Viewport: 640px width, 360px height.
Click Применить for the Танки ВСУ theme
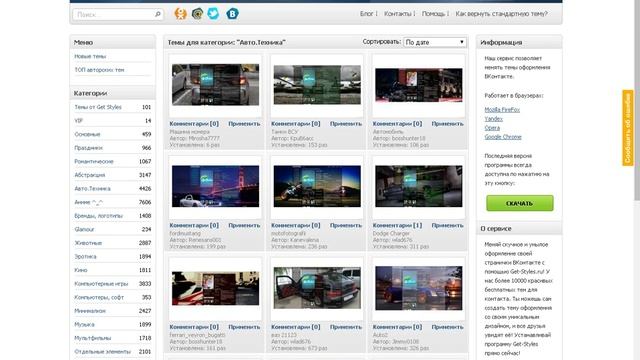346,124
